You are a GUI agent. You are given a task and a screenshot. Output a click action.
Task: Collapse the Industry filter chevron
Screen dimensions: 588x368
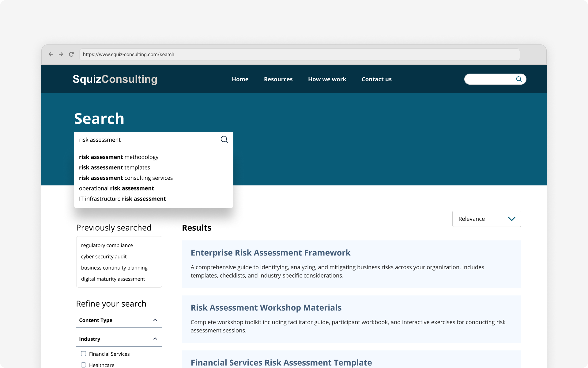point(155,339)
